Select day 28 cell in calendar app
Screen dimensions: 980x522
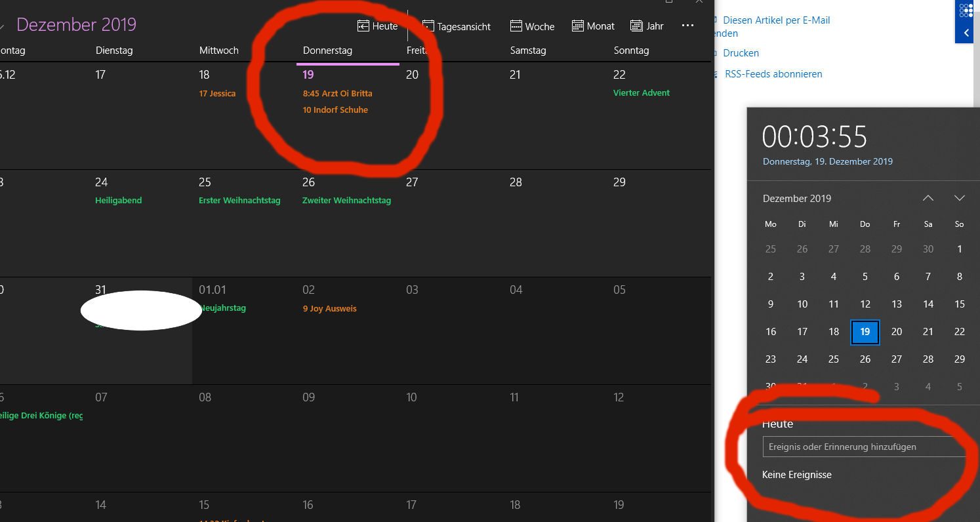pyautogui.click(x=556, y=223)
